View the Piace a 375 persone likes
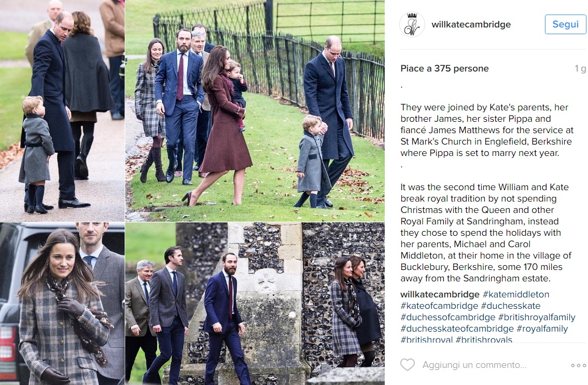 (444, 68)
